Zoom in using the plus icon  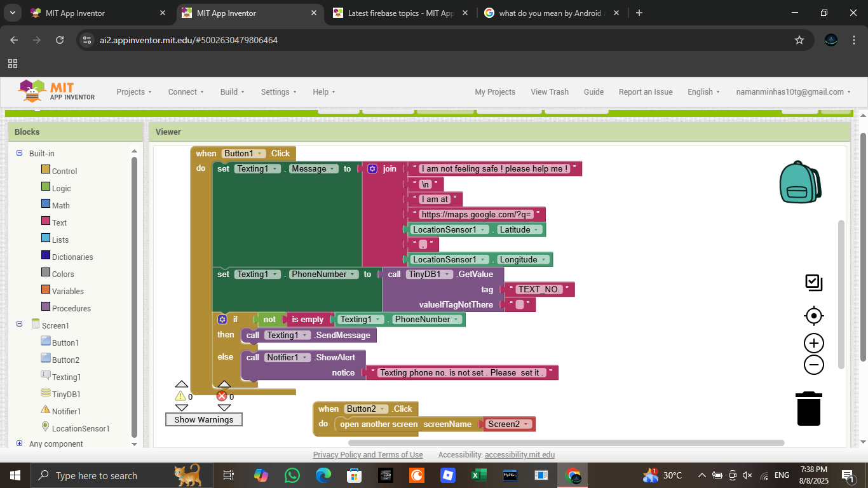tap(813, 344)
